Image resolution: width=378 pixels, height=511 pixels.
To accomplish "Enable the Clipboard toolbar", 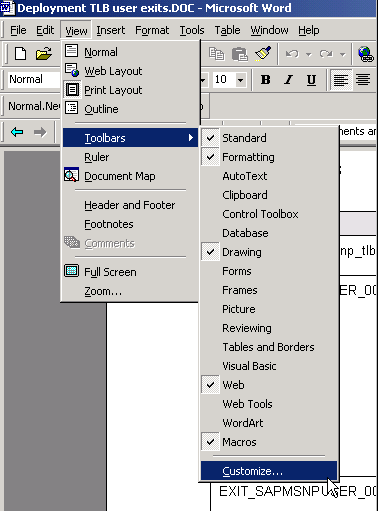I will pyautogui.click(x=269, y=195).
